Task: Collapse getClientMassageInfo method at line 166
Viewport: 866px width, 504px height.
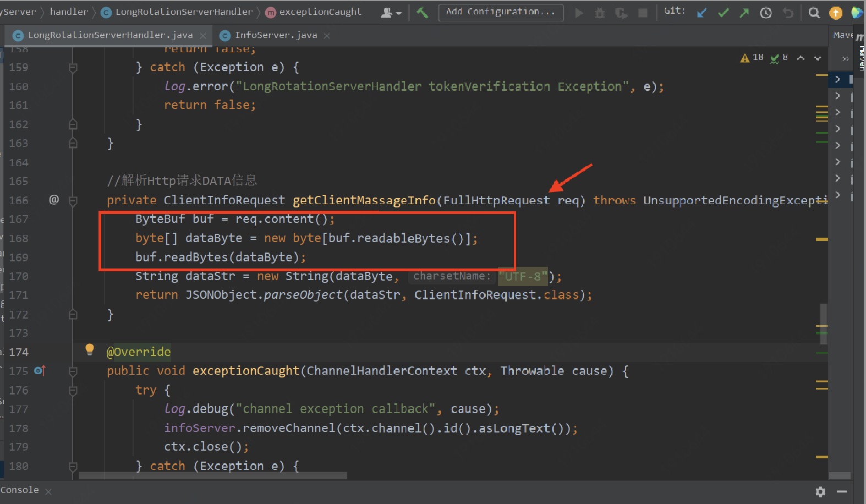Action: click(73, 201)
